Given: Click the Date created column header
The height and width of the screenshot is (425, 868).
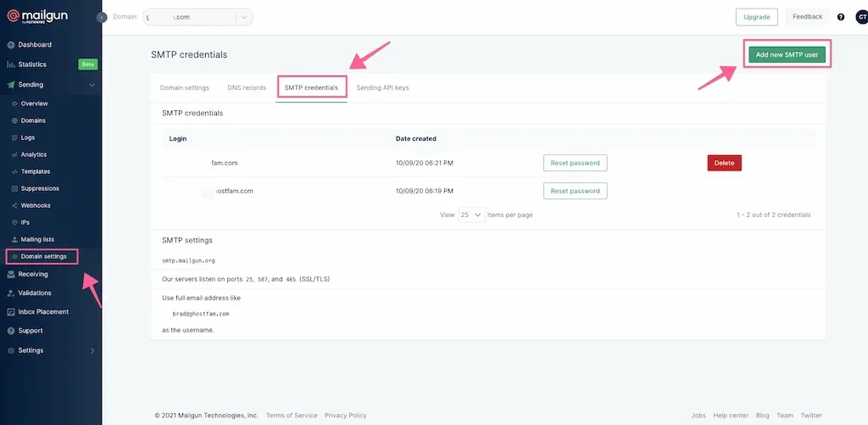Looking at the screenshot, I should pos(415,138).
